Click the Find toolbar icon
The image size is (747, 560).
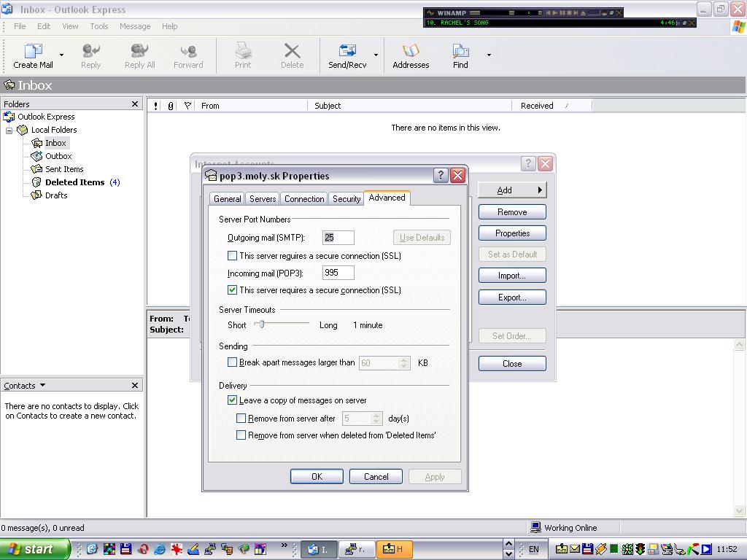coord(460,52)
